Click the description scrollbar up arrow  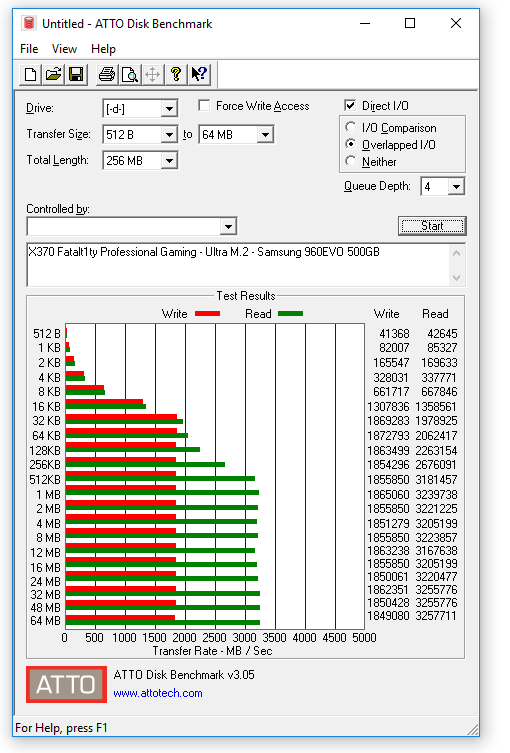point(457,253)
